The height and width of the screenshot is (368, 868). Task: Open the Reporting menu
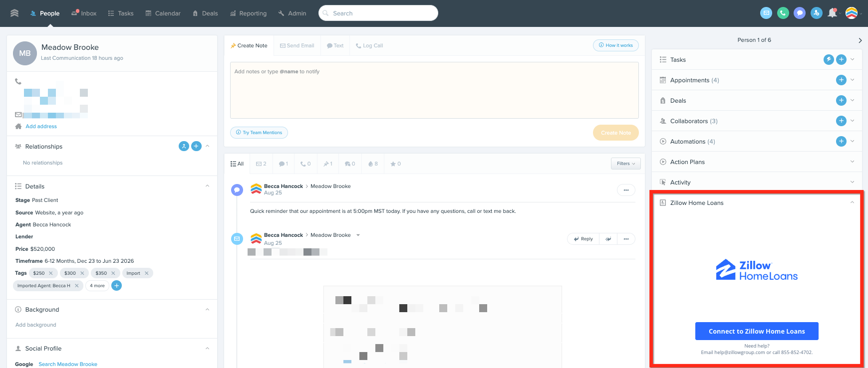click(249, 13)
